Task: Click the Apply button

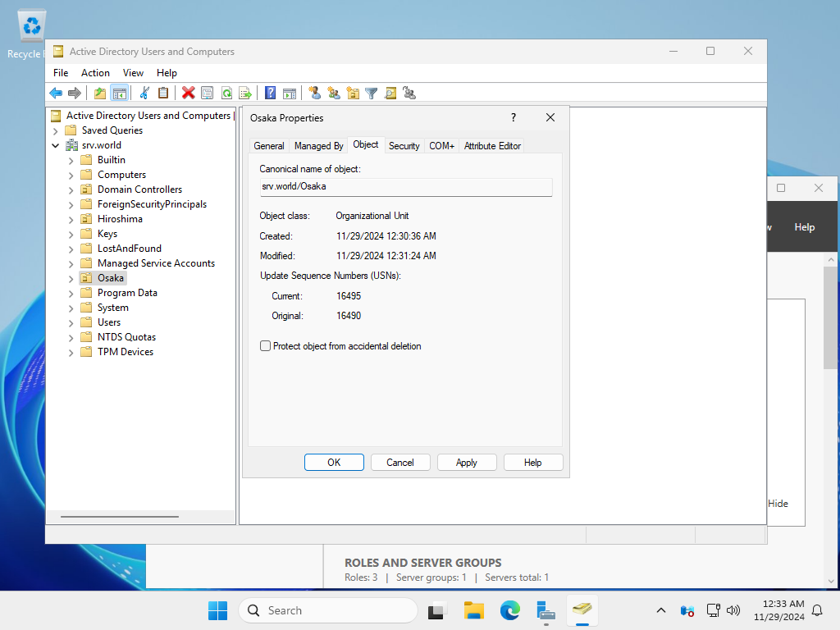Action: 467,463
